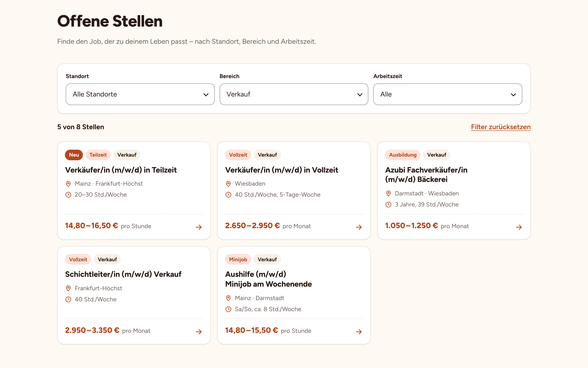Click arrow on Azubi Fachverkäufer/in card

pyautogui.click(x=519, y=227)
